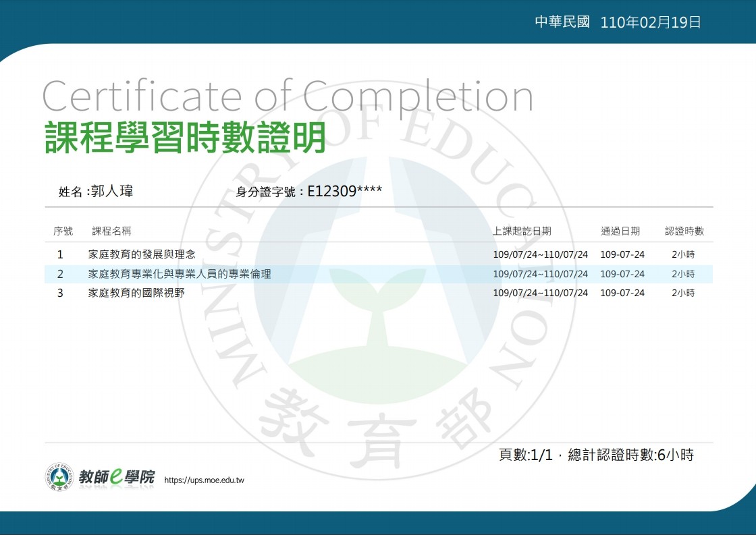Click the 姓名 label
756x535 pixels.
click(x=70, y=192)
